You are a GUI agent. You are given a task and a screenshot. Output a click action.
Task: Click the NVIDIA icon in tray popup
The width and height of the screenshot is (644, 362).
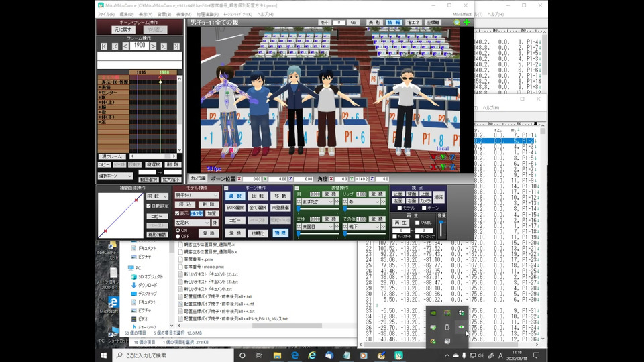(x=433, y=313)
